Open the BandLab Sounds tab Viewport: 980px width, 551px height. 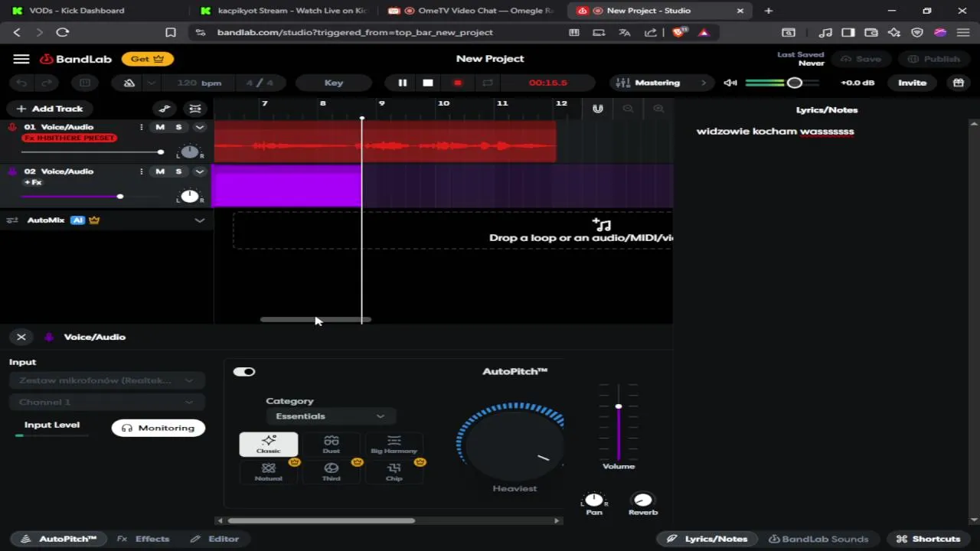point(818,539)
